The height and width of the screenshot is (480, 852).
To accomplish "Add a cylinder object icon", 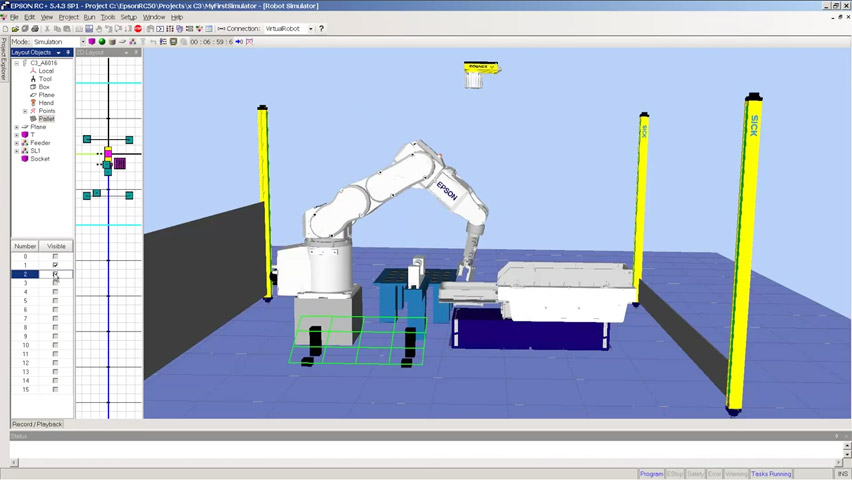I will click(x=112, y=41).
